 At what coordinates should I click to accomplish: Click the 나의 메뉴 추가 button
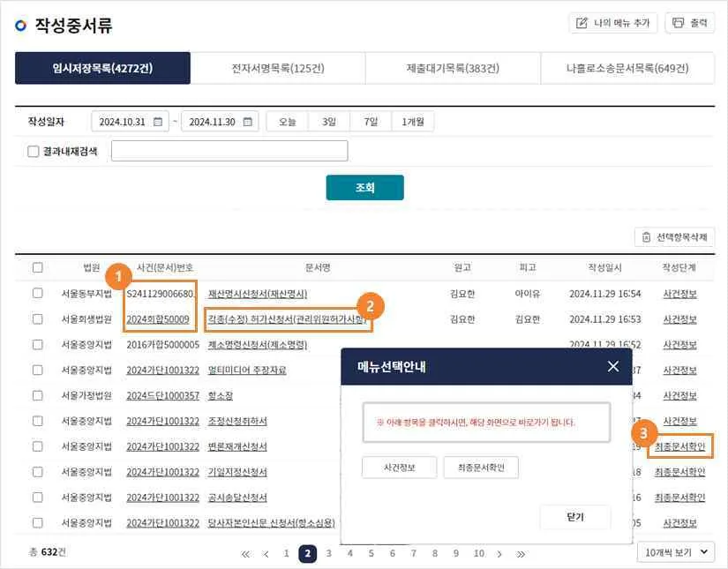coord(613,23)
